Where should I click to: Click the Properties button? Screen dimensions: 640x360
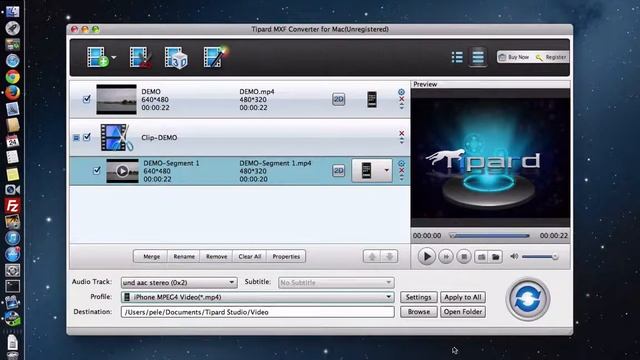(286, 256)
